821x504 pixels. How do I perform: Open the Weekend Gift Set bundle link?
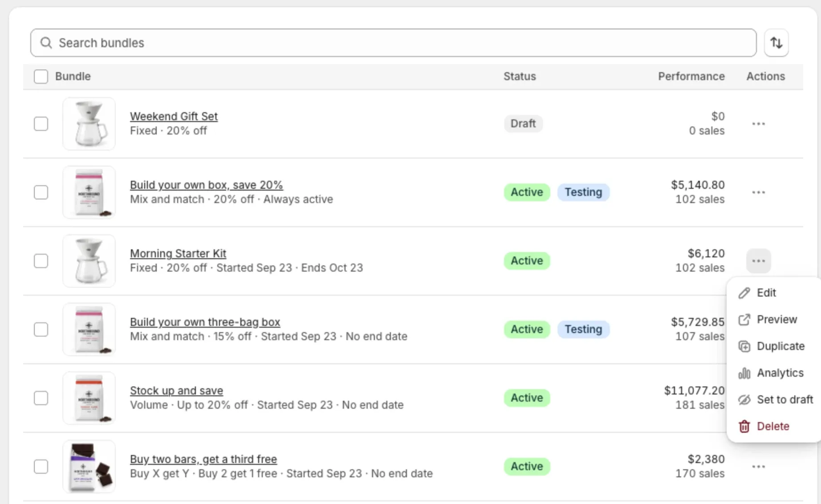tap(174, 116)
